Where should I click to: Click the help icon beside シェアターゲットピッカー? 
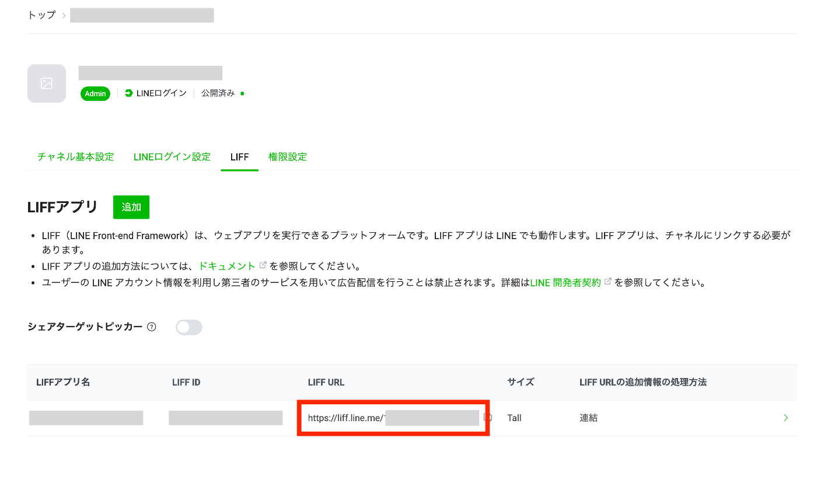152,327
